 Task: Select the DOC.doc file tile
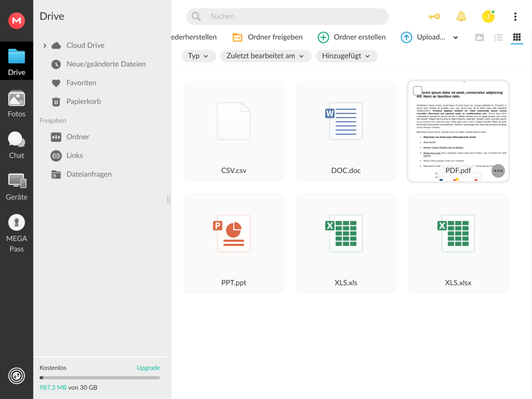(x=346, y=131)
